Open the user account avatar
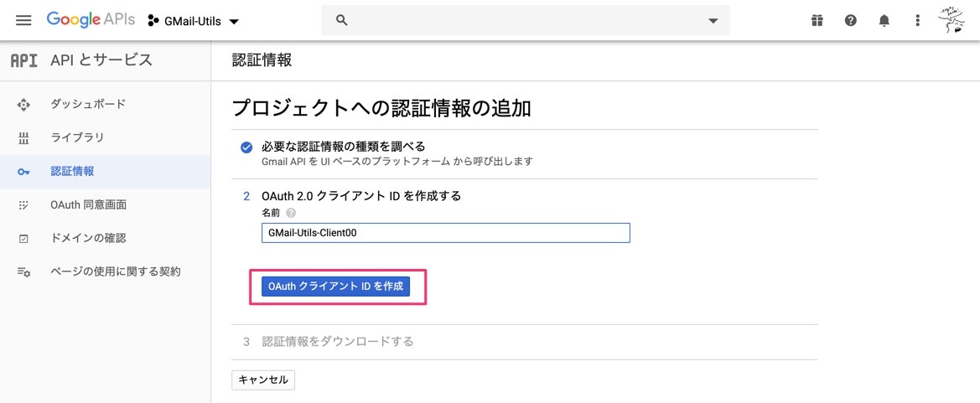The height and width of the screenshot is (403, 980). [x=951, y=20]
